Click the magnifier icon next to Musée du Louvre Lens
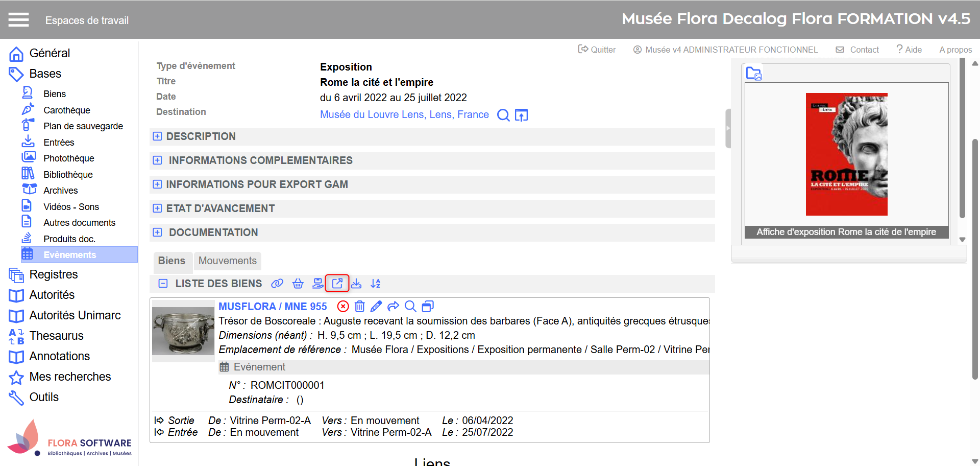This screenshot has width=980, height=466. [x=503, y=115]
